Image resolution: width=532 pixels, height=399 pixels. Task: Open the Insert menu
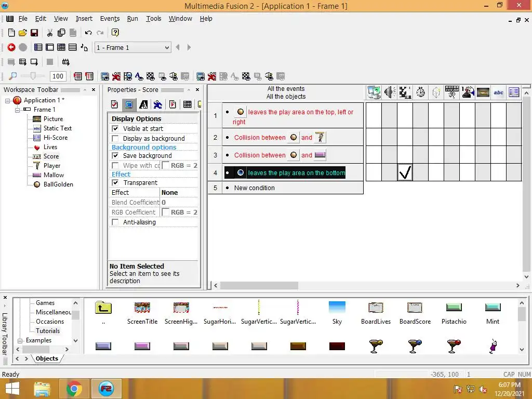tap(84, 19)
